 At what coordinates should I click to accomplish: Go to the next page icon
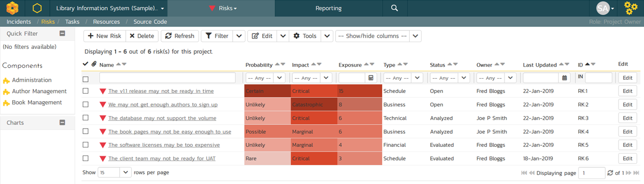[x=629, y=173]
